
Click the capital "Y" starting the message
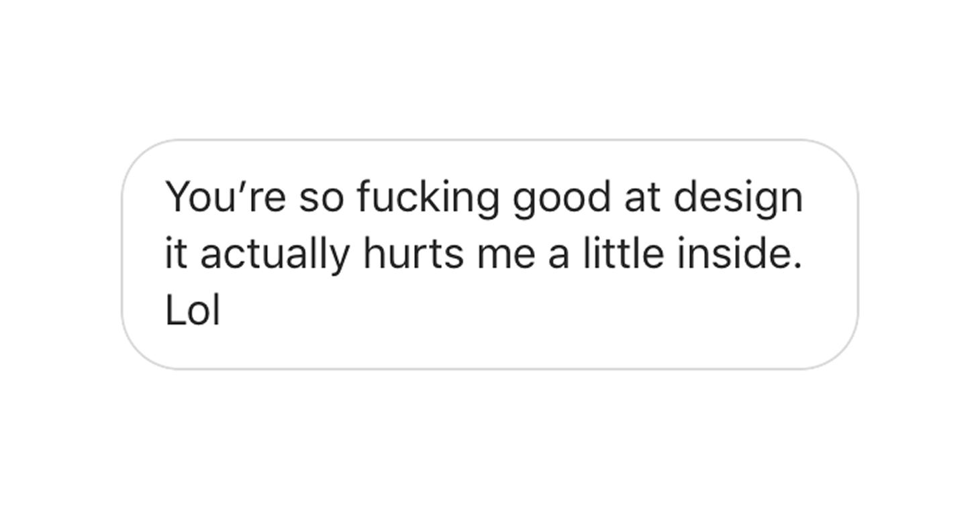pyautogui.click(x=179, y=197)
